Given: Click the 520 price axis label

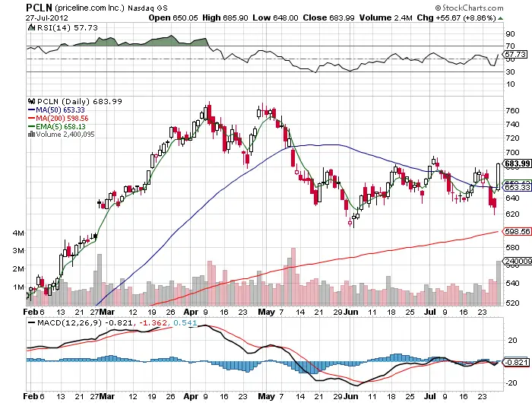Looking at the screenshot, I should pos(512,303).
